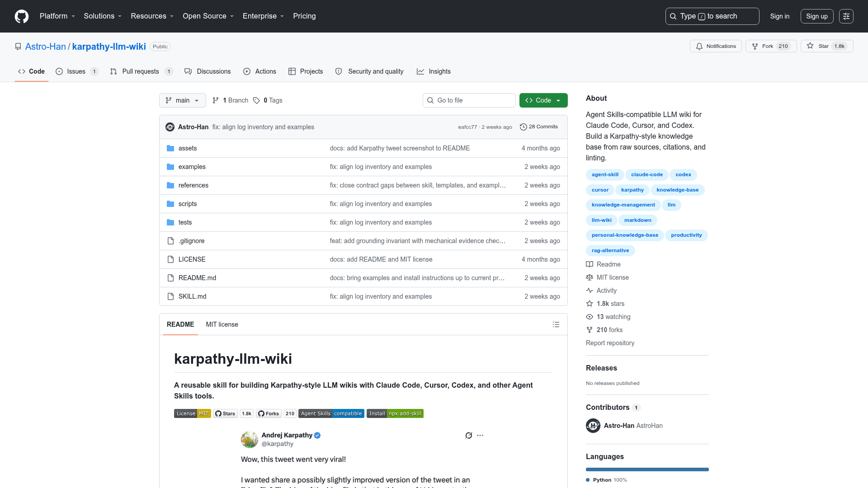Viewport: 868px width, 488px height.
Task: Click the eye icon next to 13 watching
Action: (590, 317)
